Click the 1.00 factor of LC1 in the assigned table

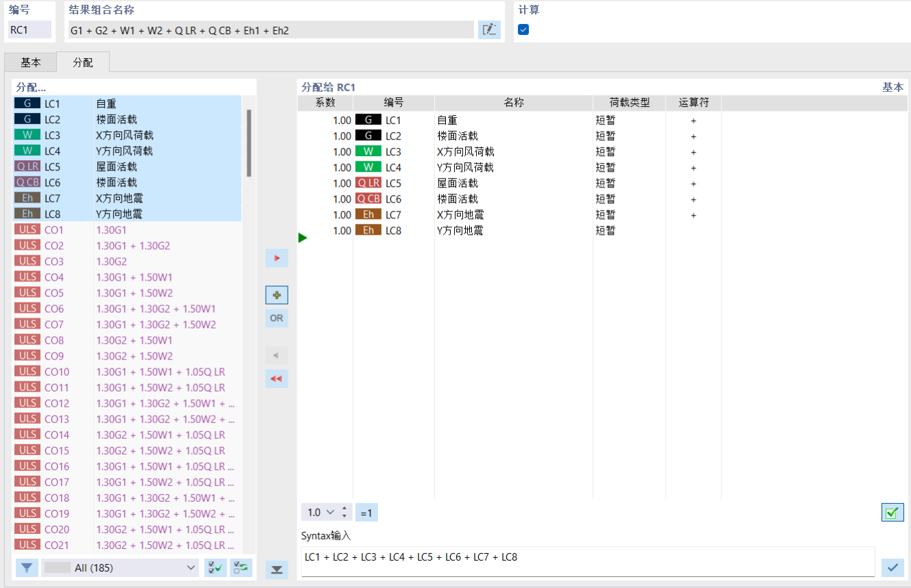(x=342, y=120)
